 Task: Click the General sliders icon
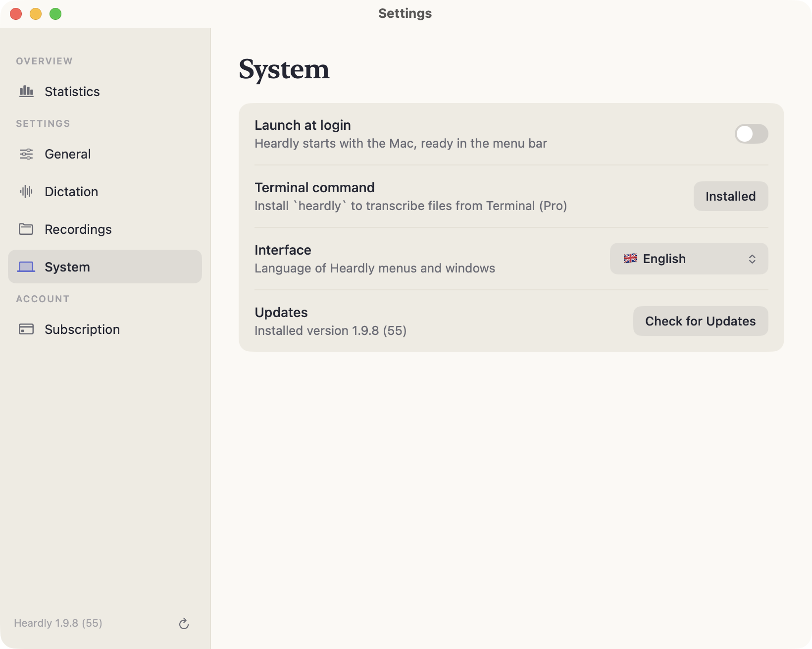(26, 154)
